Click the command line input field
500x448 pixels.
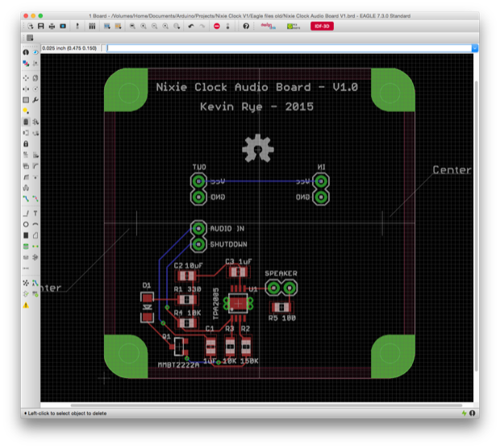[x=289, y=48]
